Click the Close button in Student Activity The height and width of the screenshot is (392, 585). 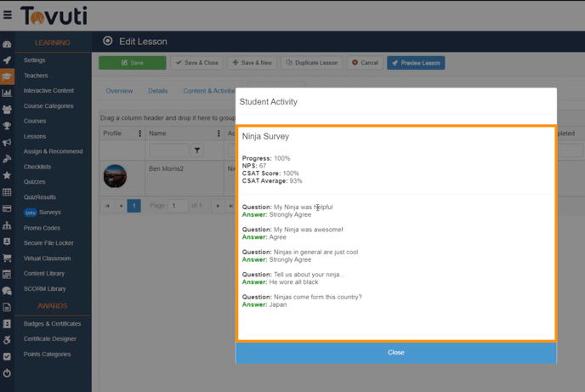pos(395,352)
